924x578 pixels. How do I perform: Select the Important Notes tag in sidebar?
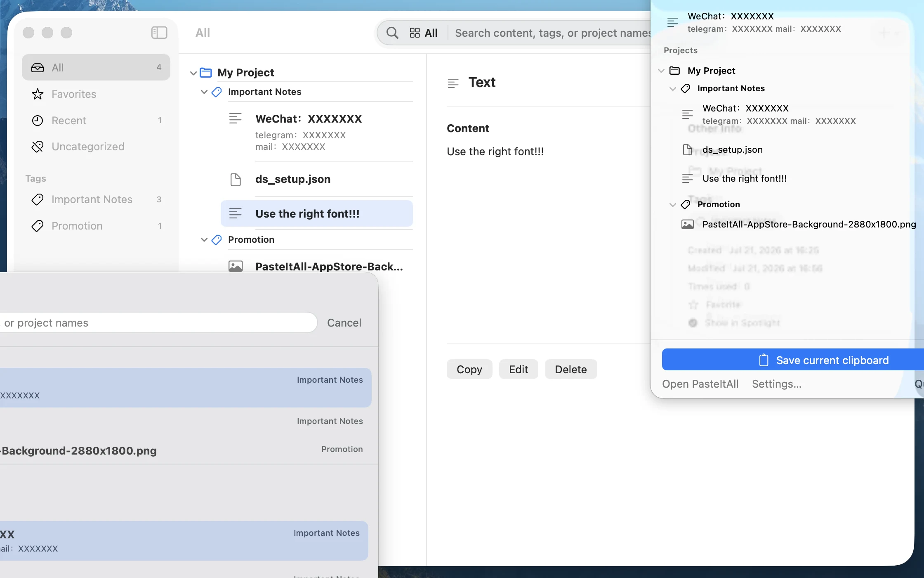(x=96, y=199)
